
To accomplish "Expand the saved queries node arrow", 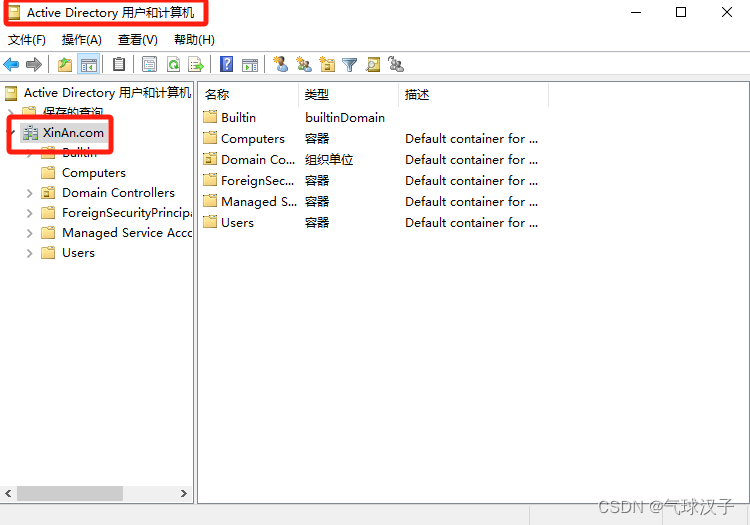I will click(x=11, y=113).
